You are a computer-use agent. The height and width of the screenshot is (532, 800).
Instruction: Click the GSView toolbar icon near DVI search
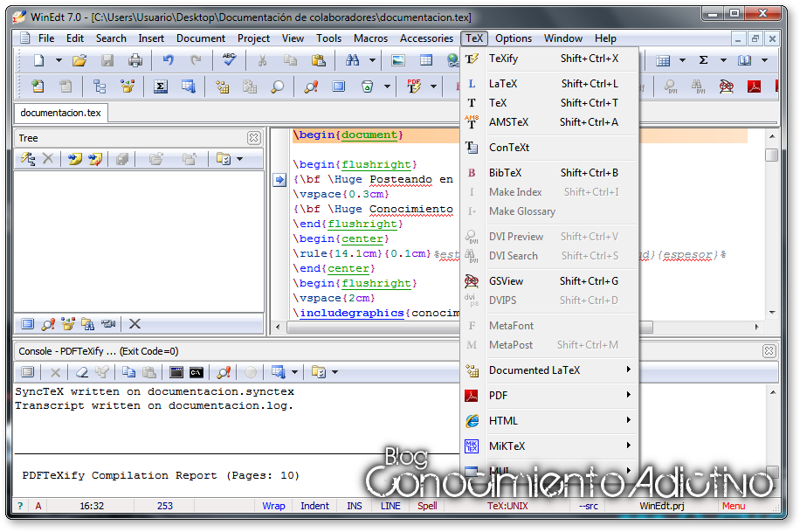pyautogui.click(x=727, y=86)
